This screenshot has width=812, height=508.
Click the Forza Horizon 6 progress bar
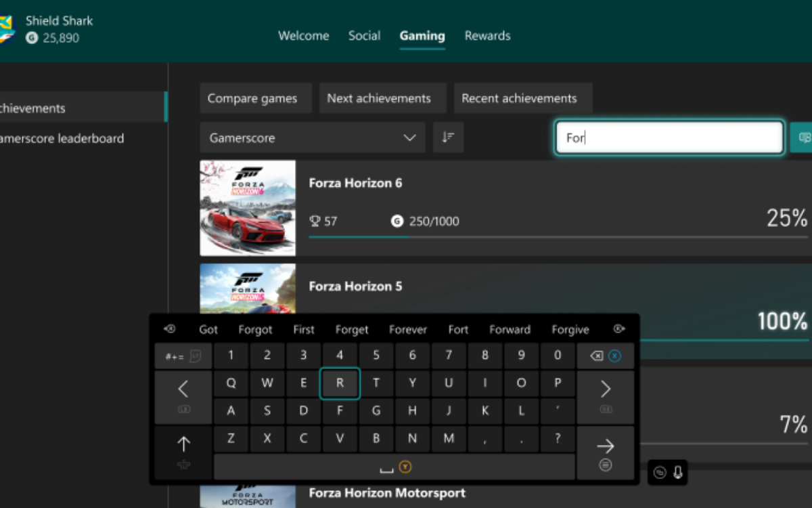point(558,237)
